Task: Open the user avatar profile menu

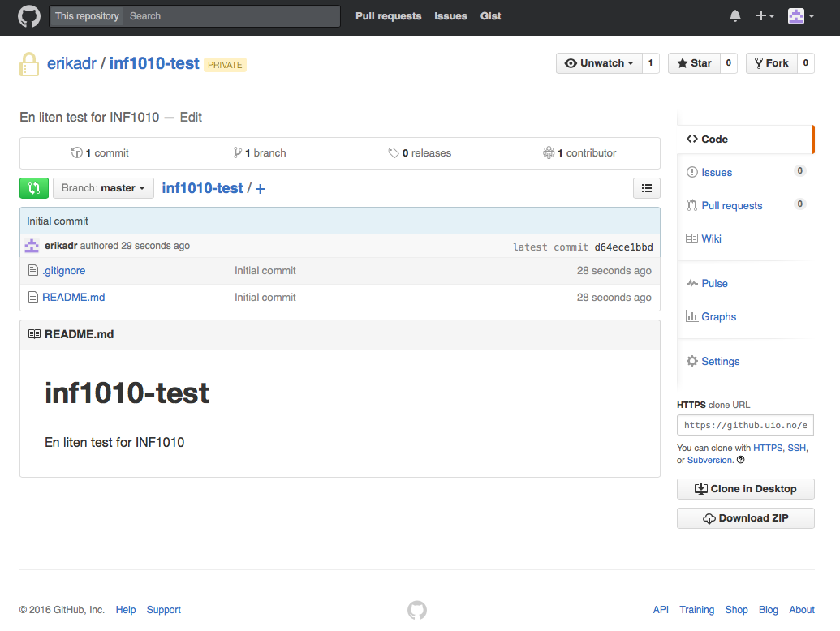Action: point(801,16)
